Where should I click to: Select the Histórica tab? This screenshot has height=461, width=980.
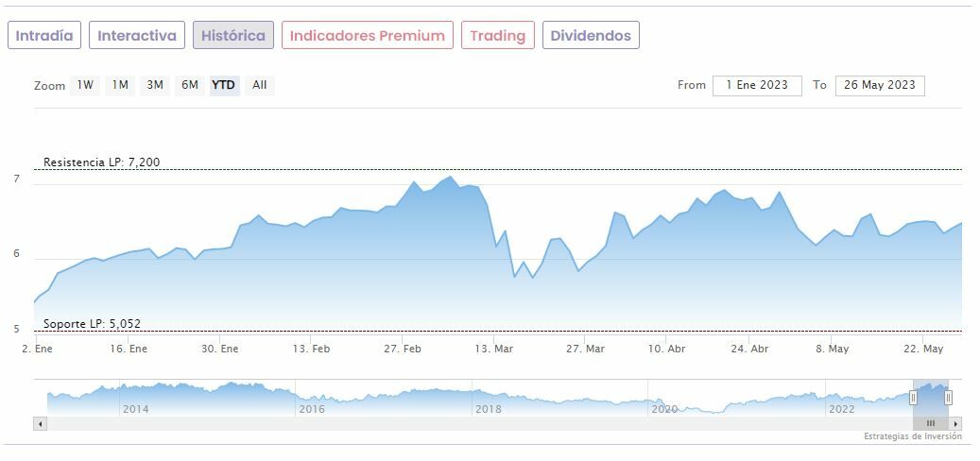coord(233,36)
